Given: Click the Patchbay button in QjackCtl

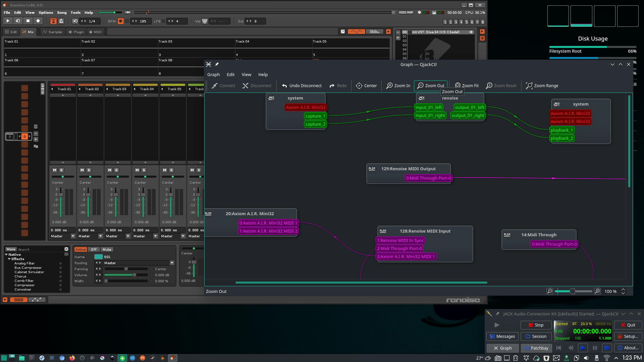Looking at the screenshot, I should coord(536,348).
